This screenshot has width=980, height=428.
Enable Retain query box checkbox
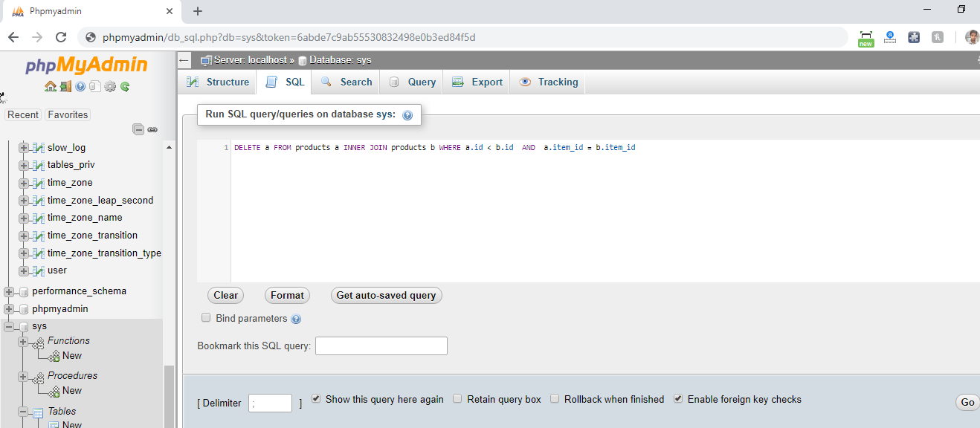tap(457, 399)
